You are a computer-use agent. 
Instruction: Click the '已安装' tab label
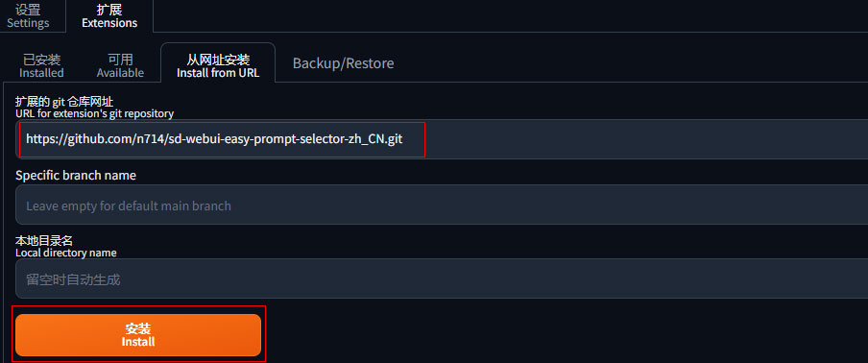[x=41, y=60]
